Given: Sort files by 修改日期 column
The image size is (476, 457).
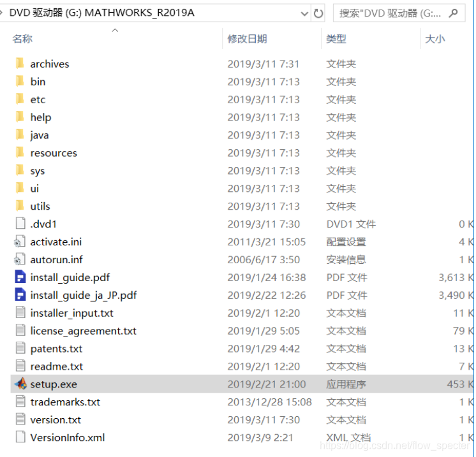Looking at the screenshot, I should click(247, 40).
